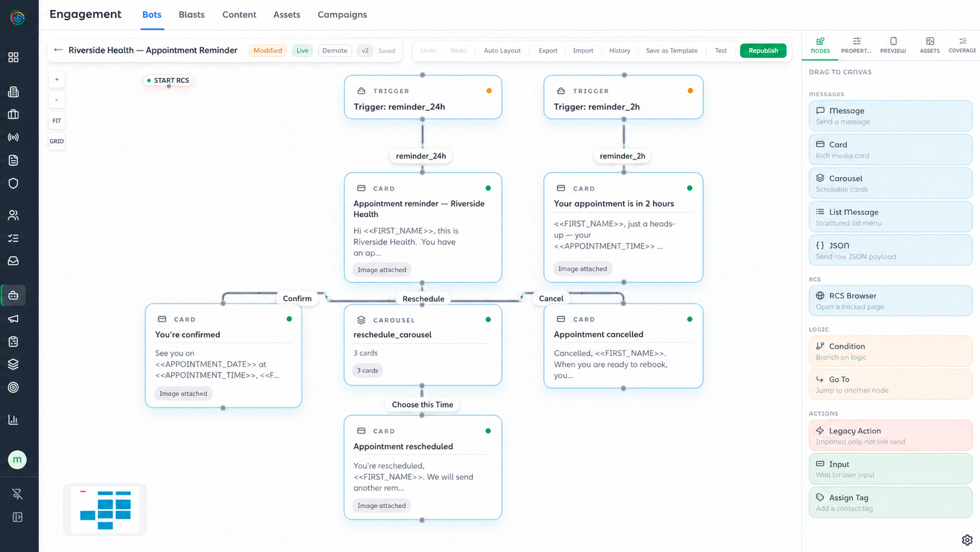
Task: Open the Coverage panel tab
Action: pyautogui.click(x=962, y=45)
